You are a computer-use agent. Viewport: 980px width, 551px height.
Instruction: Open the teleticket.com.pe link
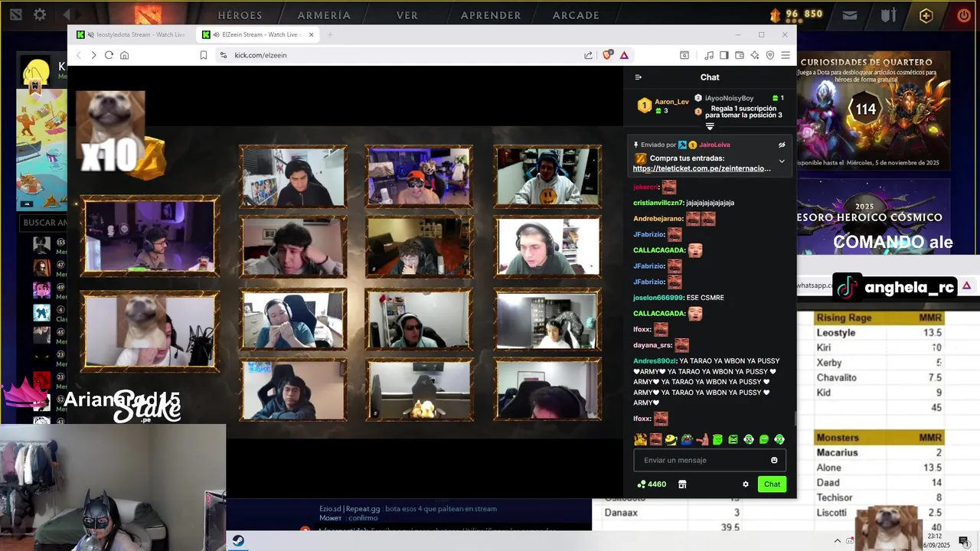click(701, 168)
